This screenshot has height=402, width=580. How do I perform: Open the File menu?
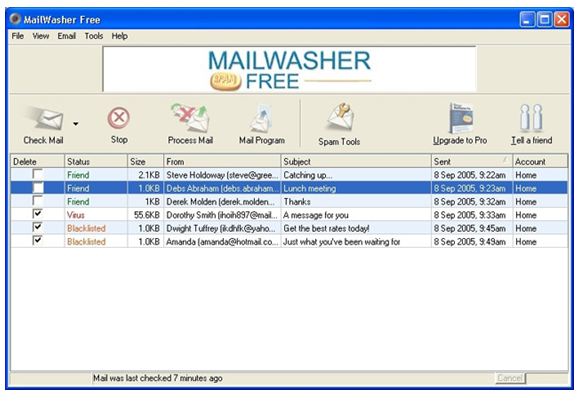(17, 36)
